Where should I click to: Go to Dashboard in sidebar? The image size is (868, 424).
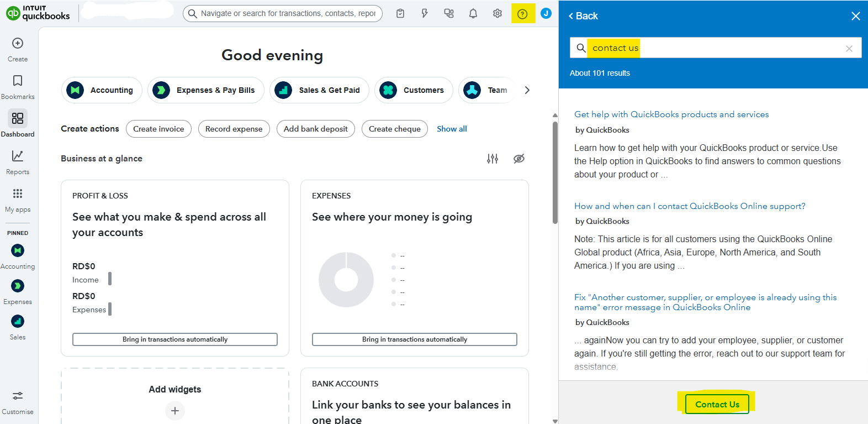point(18,124)
